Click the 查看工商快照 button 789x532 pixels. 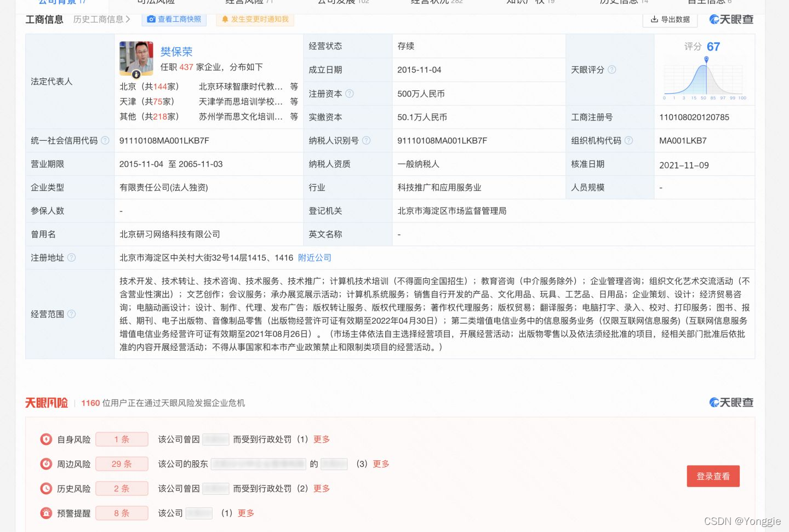click(x=174, y=19)
